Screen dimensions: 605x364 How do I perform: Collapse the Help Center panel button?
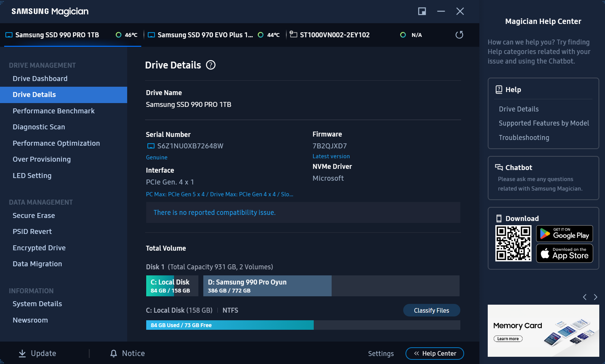pyautogui.click(x=435, y=354)
